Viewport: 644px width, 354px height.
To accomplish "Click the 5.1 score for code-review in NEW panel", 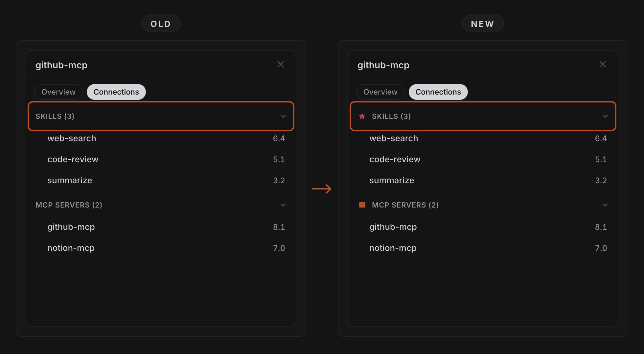I will click(601, 159).
